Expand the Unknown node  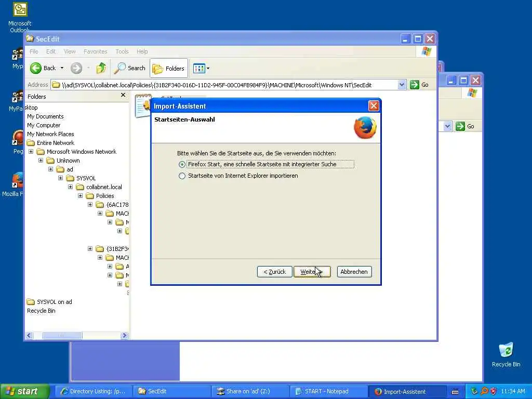[x=41, y=161]
